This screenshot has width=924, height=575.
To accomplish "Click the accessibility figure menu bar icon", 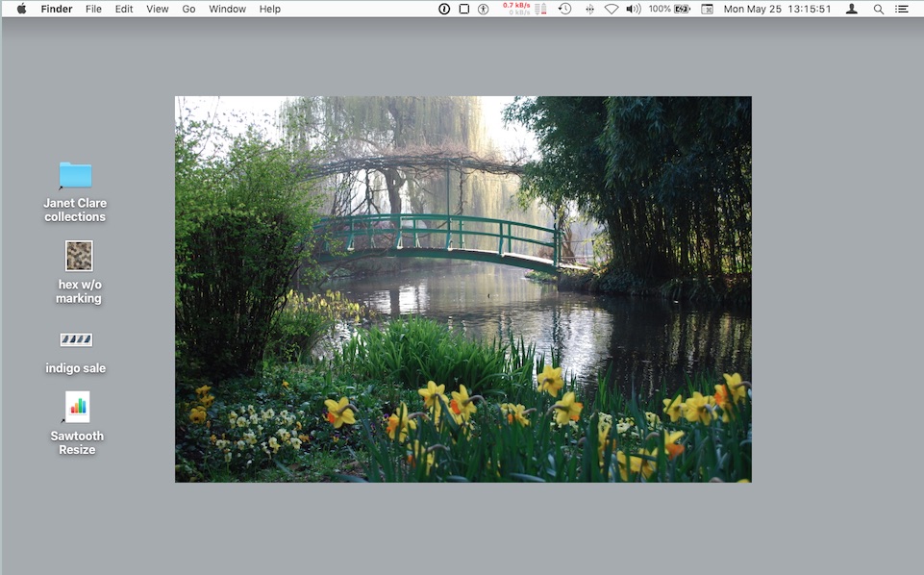I will (484, 9).
